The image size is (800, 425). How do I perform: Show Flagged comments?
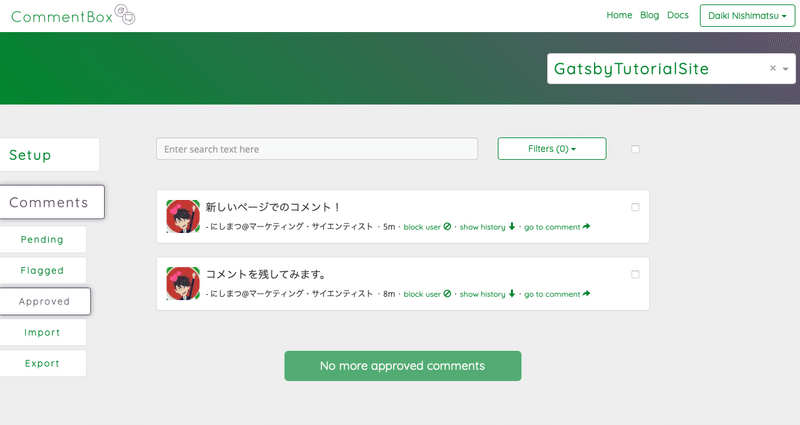(43, 270)
